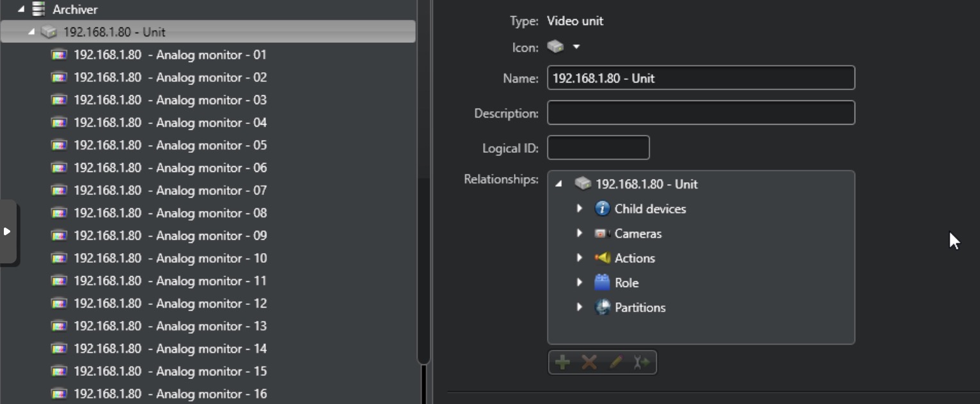Select 'Child devices' label in Relationships
The width and height of the screenshot is (980, 404).
(650, 209)
